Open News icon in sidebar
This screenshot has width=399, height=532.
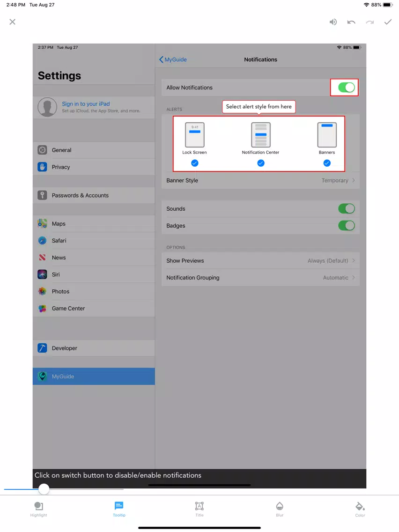click(x=43, y=258)
